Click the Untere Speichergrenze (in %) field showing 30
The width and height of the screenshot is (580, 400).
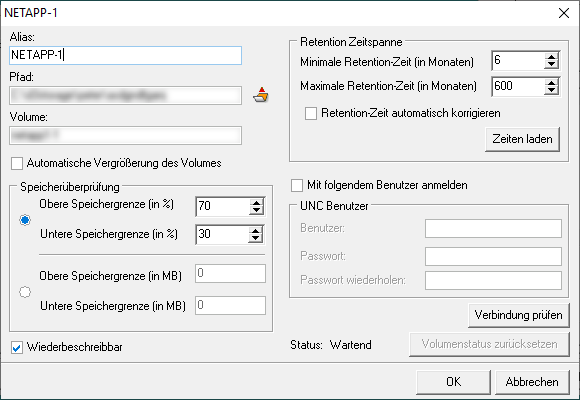click(222, 235)
